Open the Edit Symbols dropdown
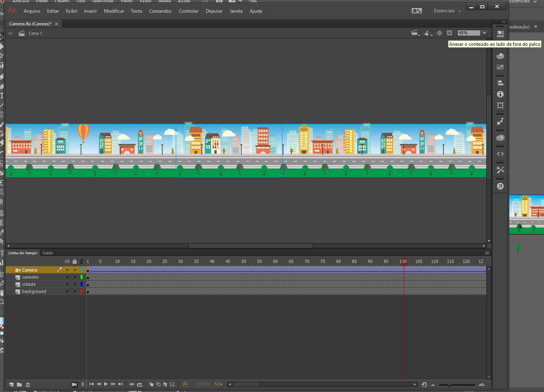The height and width of the screenshot is (392, 544). 428,33
